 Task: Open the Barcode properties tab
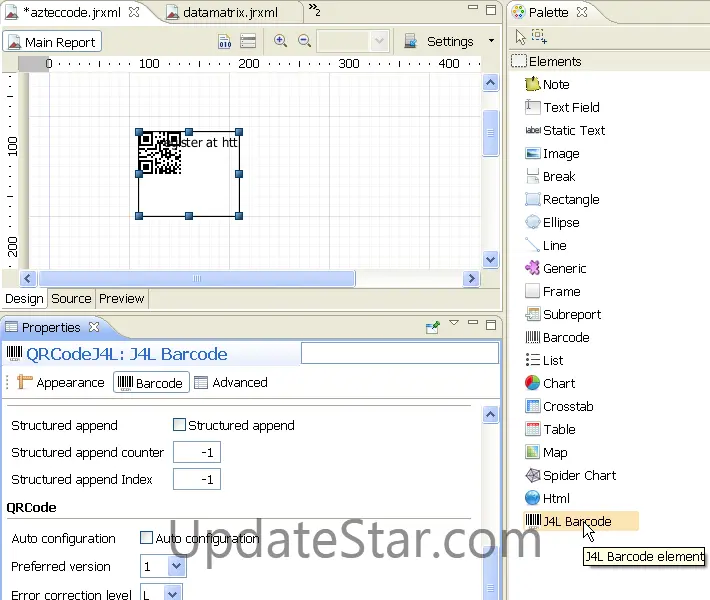[x=151, y=383]
